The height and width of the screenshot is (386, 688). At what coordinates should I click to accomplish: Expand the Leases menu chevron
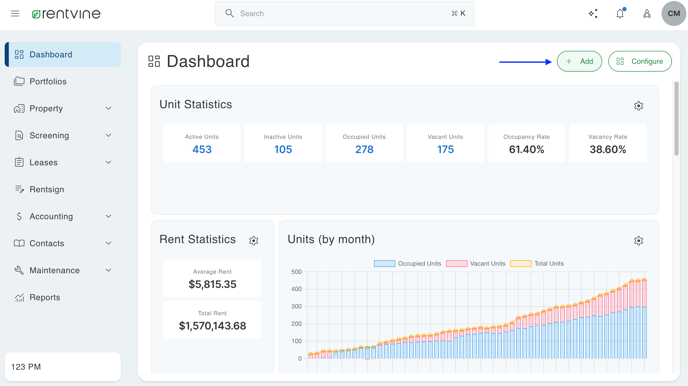[108, 162]
